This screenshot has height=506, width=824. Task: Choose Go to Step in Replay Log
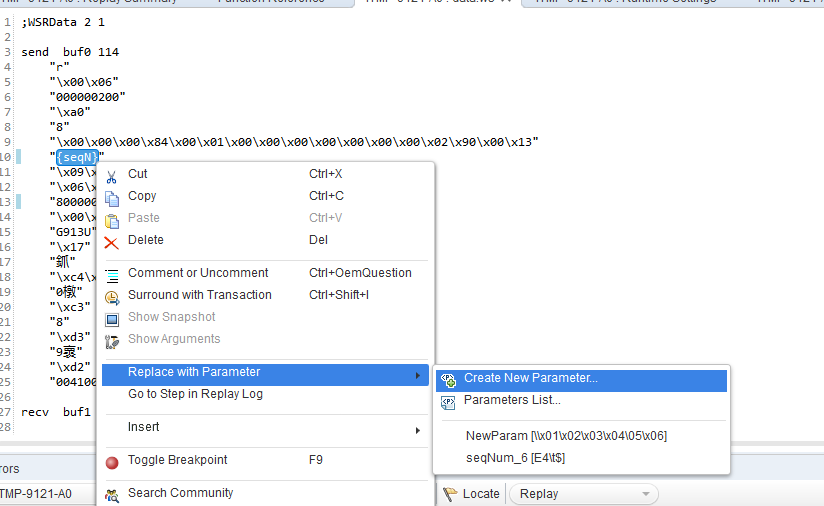tap(195, 394)
